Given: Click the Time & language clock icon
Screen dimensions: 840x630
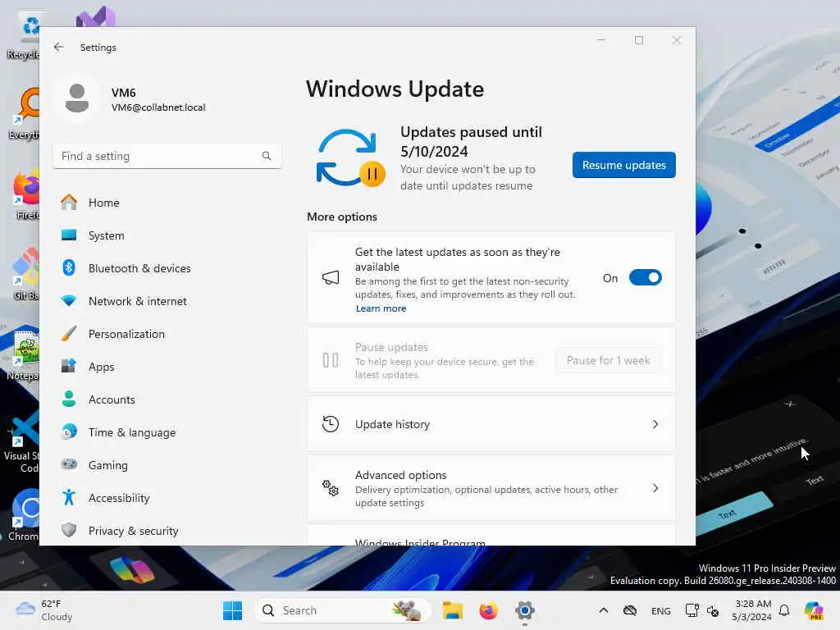Looking at the screenshot, I should [69, 431].
